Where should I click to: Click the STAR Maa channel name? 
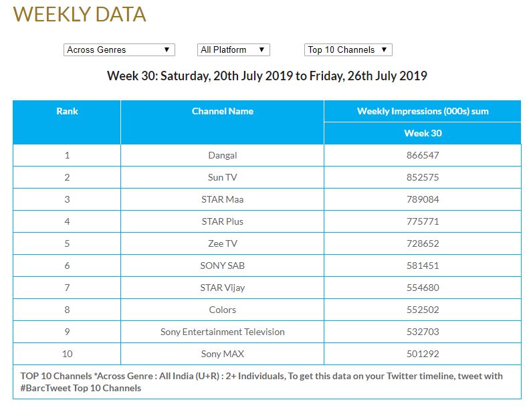coord(222,199)
